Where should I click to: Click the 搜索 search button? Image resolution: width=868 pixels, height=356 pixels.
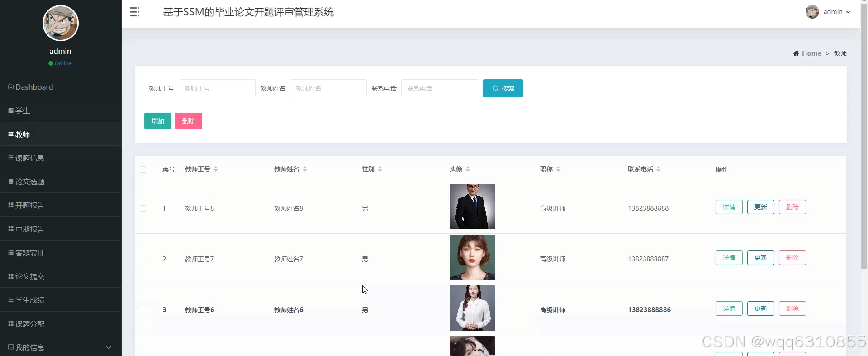503,88
